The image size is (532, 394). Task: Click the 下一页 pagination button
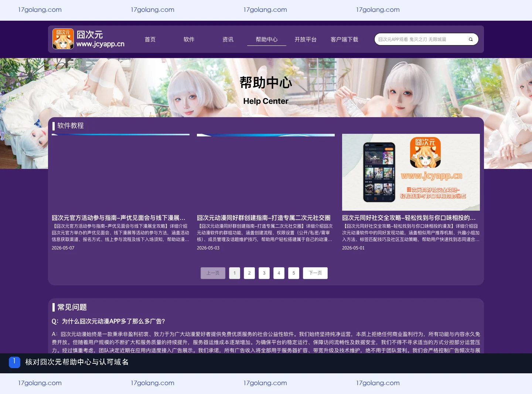point(315,273)
